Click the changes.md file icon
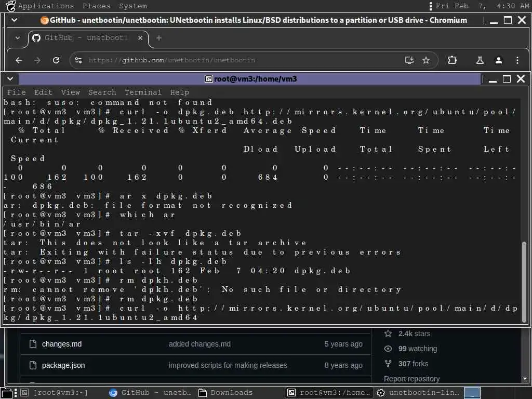 (33, 344)
